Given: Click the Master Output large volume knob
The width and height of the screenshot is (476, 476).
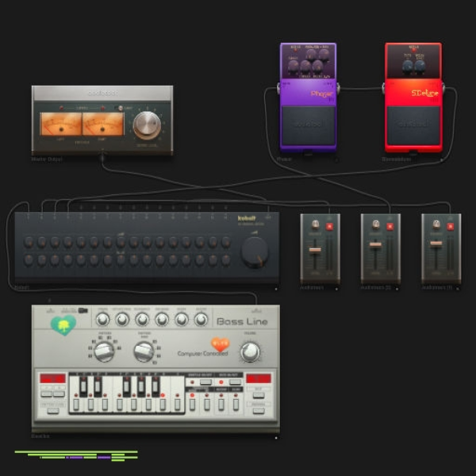Looking at the screenshot, I should coord(147,125).
